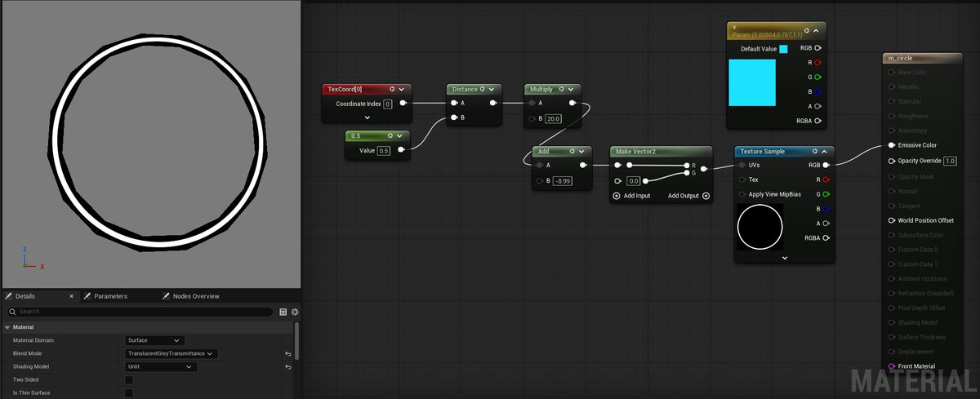Click Multiply node output pin

(572, 104)
